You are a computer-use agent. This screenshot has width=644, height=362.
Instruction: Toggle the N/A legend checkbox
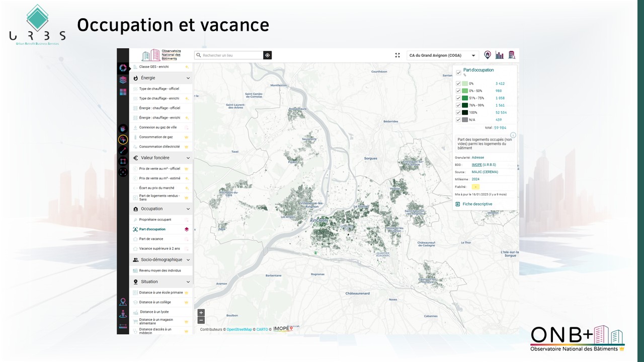(x=458, y=120)
